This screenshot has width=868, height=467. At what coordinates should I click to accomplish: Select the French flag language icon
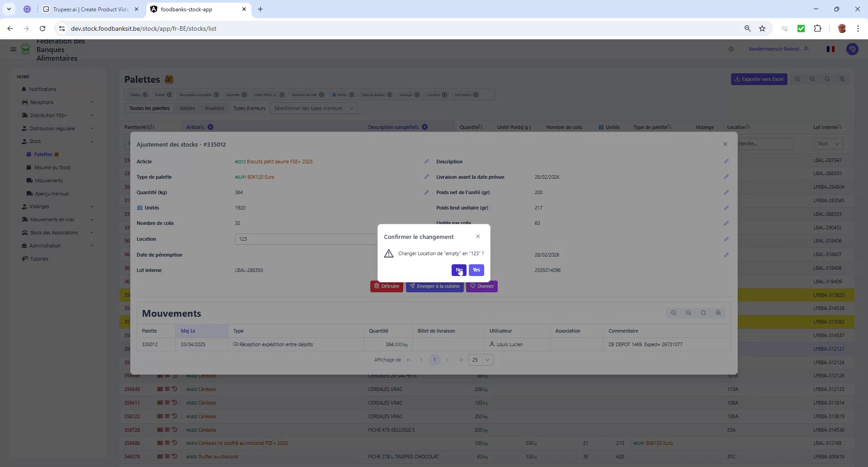point(830,49)
